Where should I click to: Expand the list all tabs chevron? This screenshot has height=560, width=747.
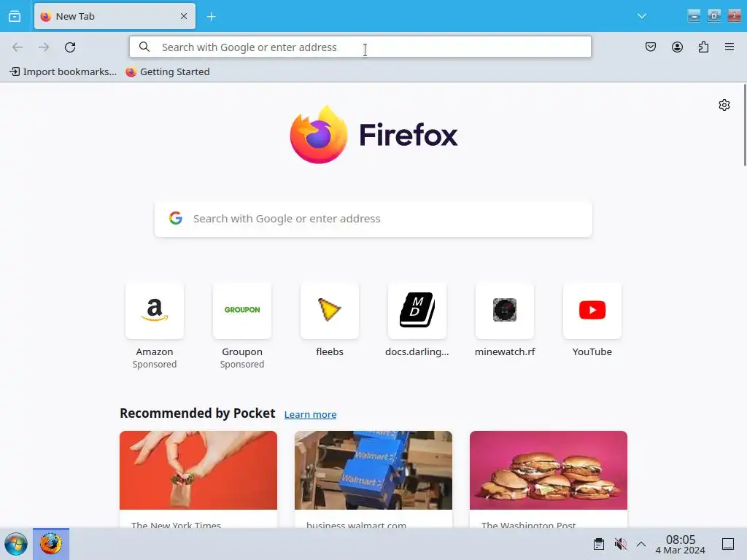[x=642, y=16]
